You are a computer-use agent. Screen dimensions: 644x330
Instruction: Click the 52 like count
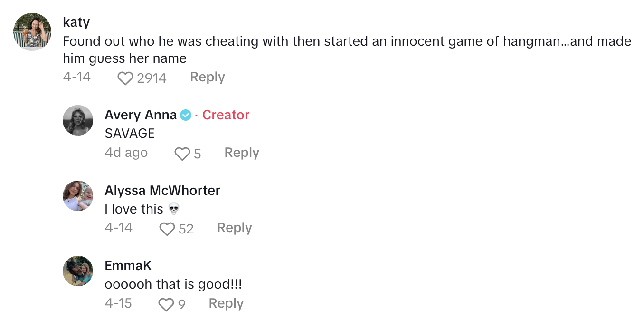[x=186, y=229]
